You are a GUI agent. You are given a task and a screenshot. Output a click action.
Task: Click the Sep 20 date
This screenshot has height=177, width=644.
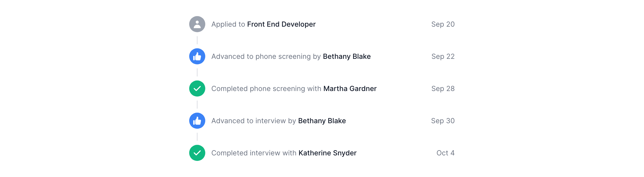(x=443, y=24)
